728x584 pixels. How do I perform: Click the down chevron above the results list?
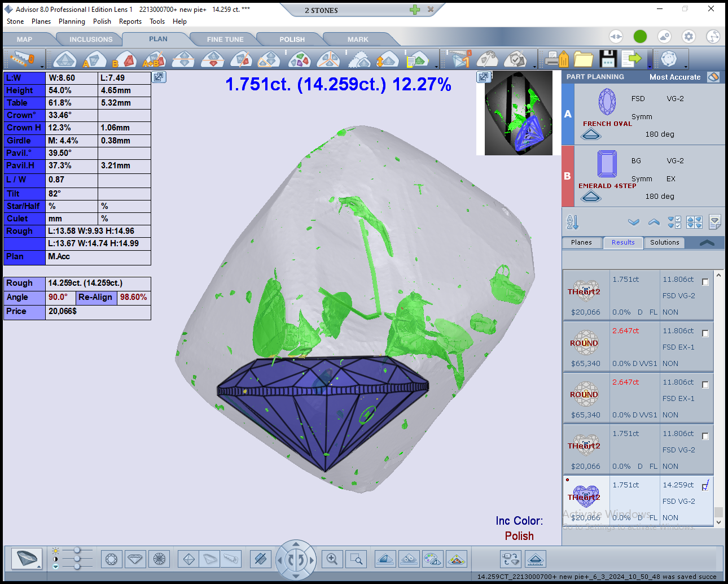tap(633, 222)
